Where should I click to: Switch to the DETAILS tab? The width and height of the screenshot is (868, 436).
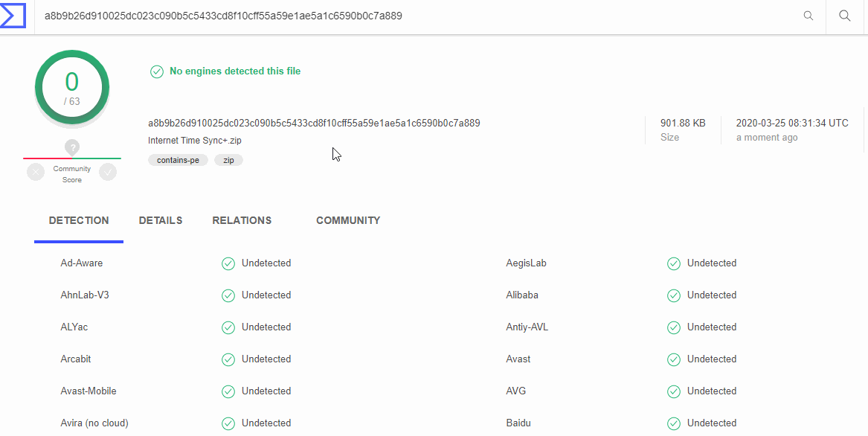click(x=161, y=220)
